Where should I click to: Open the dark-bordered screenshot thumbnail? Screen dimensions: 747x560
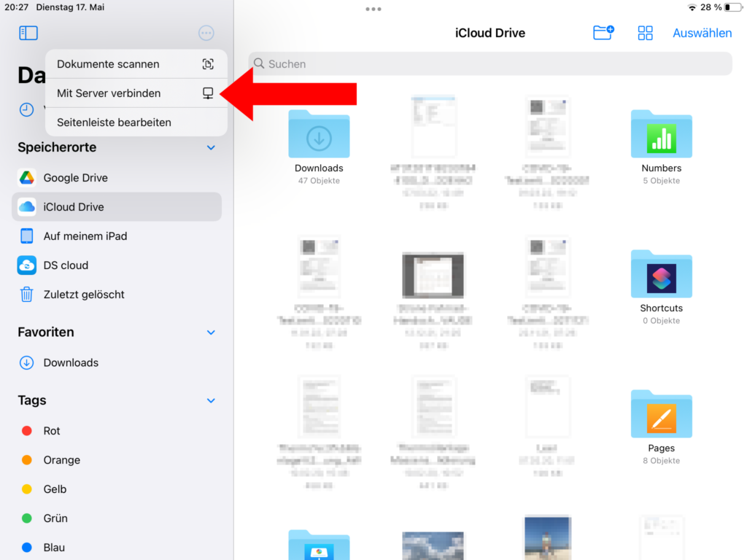coord(433,275)
